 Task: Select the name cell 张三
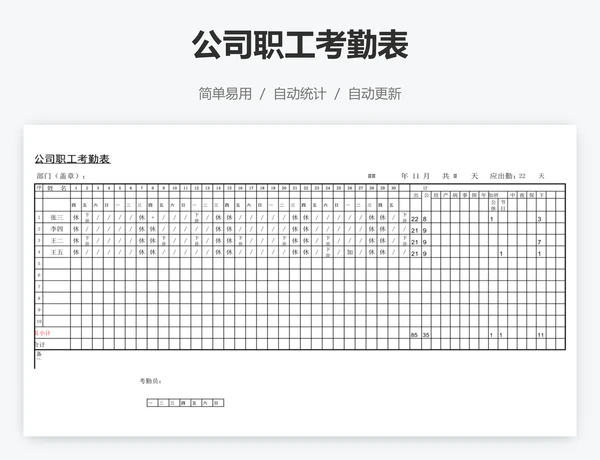[57, 217]
